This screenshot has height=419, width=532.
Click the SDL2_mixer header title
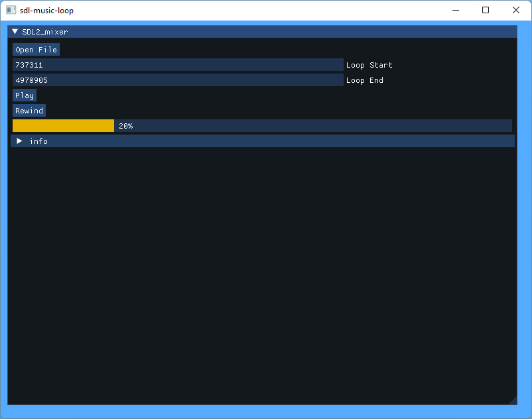[x=45, y=31]
